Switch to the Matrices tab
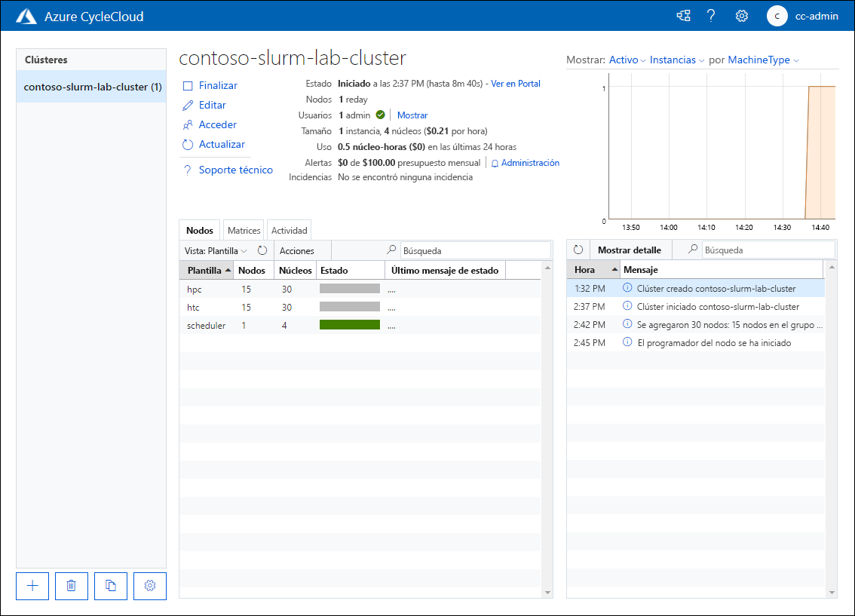The height and width of the screenshot is (616, 855). (243, 230)
